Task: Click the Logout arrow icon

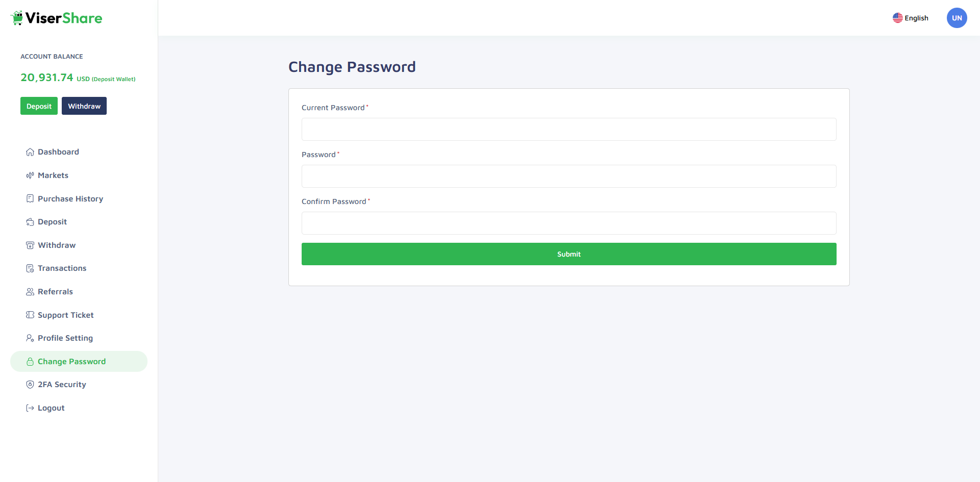Action: pos(30,408)
